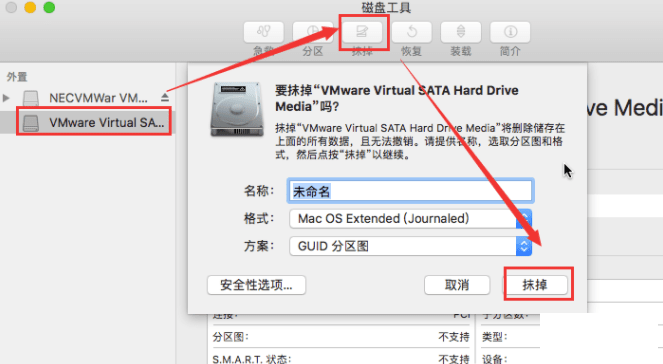The width and height of the screenshot is (663, 364).
Task: Click the 方案 field label
Action: pos(259,246)
